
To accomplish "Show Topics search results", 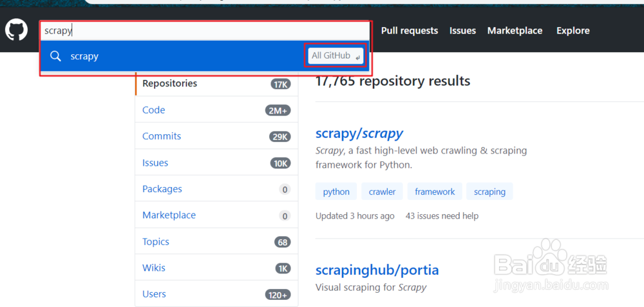I will point(217,242).
